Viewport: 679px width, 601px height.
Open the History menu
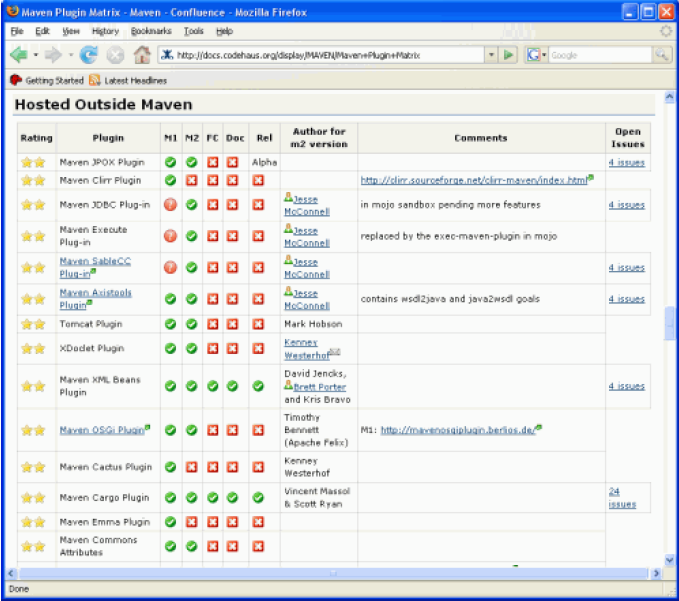tap(105, 31)
